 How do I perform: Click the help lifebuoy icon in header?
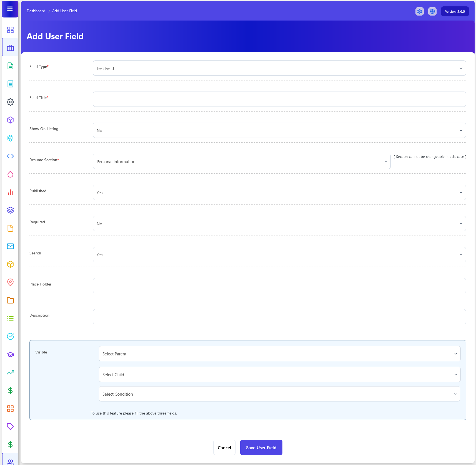[432, 11]
